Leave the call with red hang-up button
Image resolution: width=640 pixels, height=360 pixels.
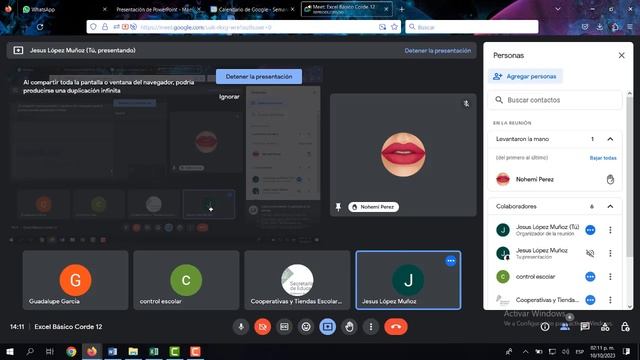pos(396,327)
